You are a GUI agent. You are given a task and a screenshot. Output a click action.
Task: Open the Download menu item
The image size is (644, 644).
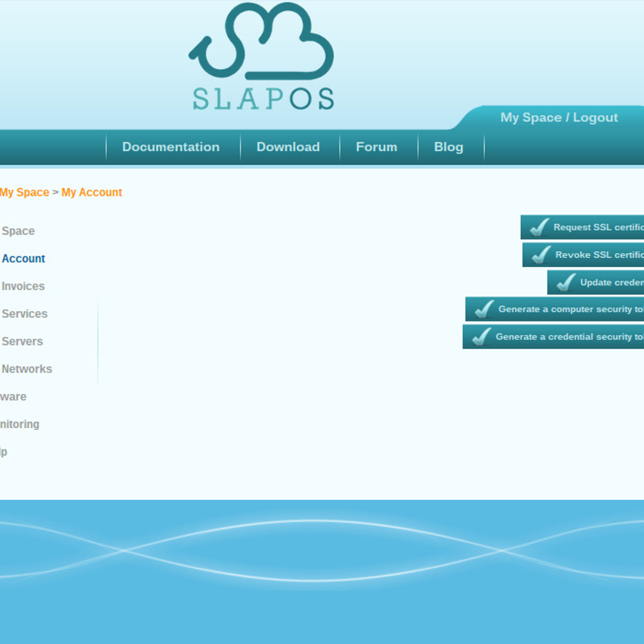coord(288,147)
